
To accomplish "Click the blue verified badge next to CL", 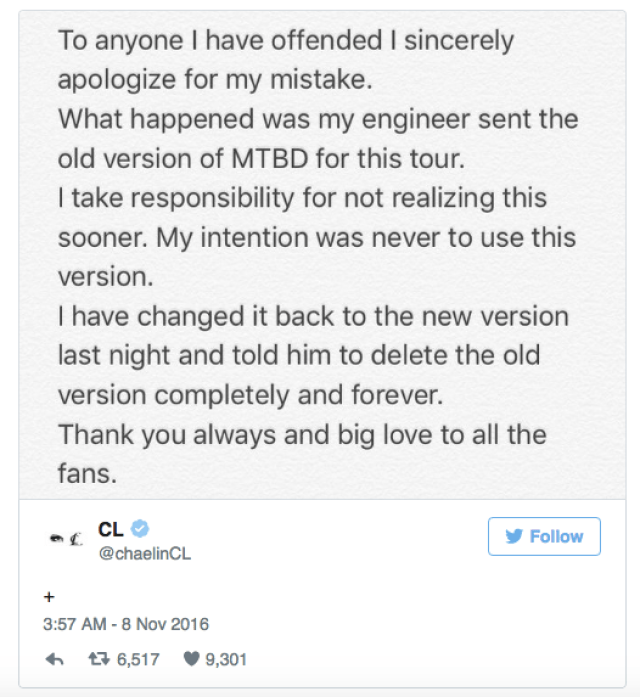I will pyautogui.click(x=140, y=530).
